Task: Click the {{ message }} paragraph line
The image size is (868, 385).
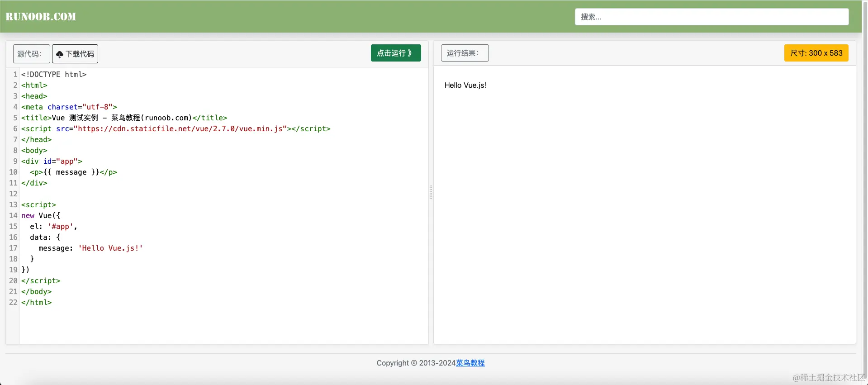Action: [x=73, y=172]
